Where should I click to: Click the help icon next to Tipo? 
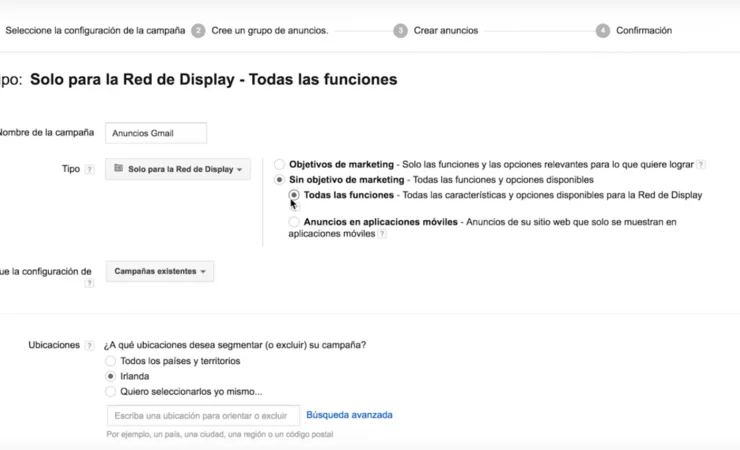[x=90, y=170]
